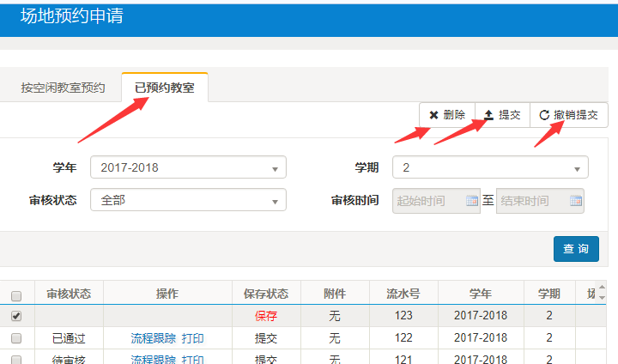Click the X icon on the 删除 button
618x364 pixels.
433,115
